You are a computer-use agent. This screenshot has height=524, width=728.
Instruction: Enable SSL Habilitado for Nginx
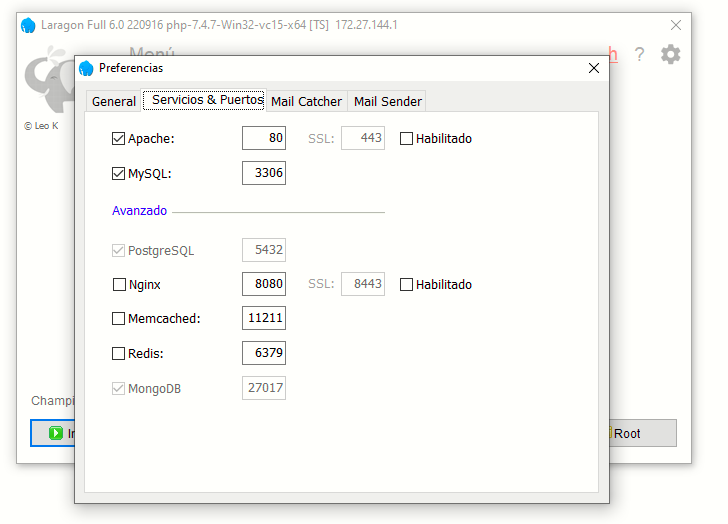click(x=406, y=285)
